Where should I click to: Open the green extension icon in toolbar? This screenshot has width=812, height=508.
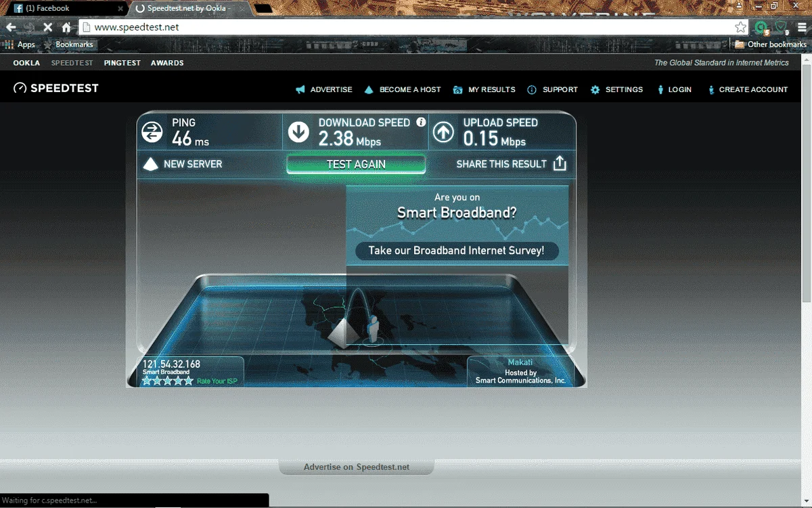pyautogui.click(x=762, y=28)
